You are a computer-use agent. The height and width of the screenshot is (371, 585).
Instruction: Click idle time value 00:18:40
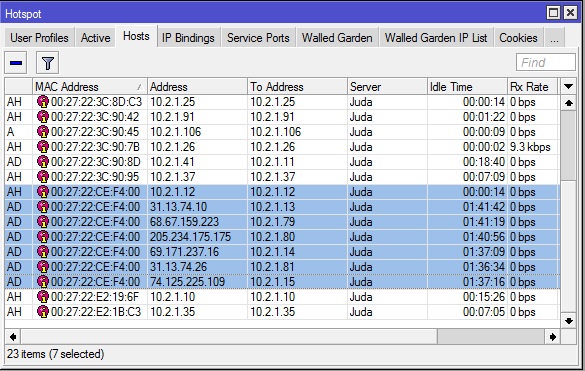coord(484,162)
